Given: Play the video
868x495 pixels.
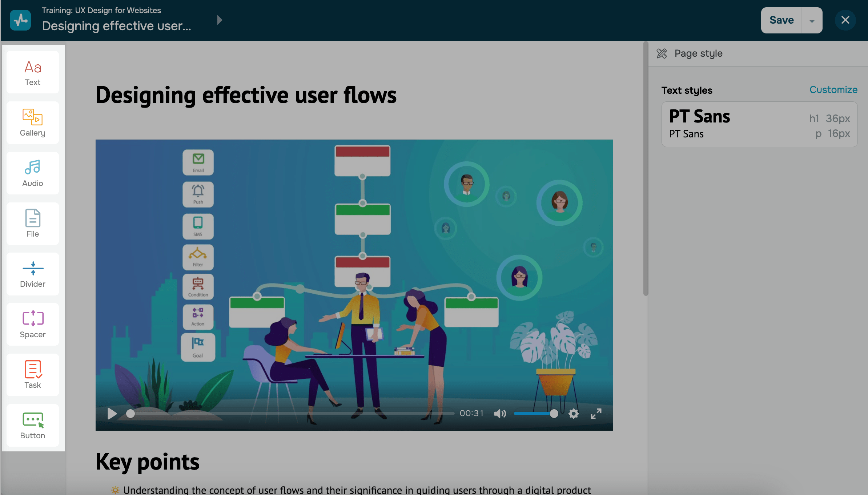Looking at the screenshot, I should click(x=112, y=414).
